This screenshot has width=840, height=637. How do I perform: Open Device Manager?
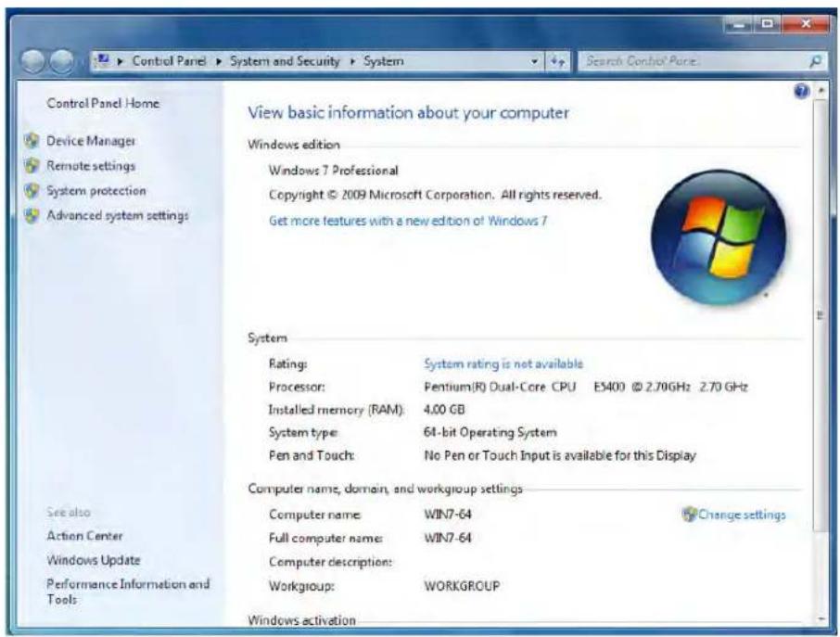(x=91, y=141)
